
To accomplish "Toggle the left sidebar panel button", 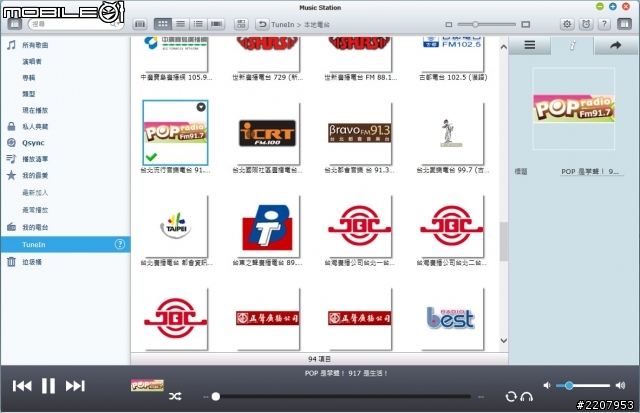I will (15, 24).
